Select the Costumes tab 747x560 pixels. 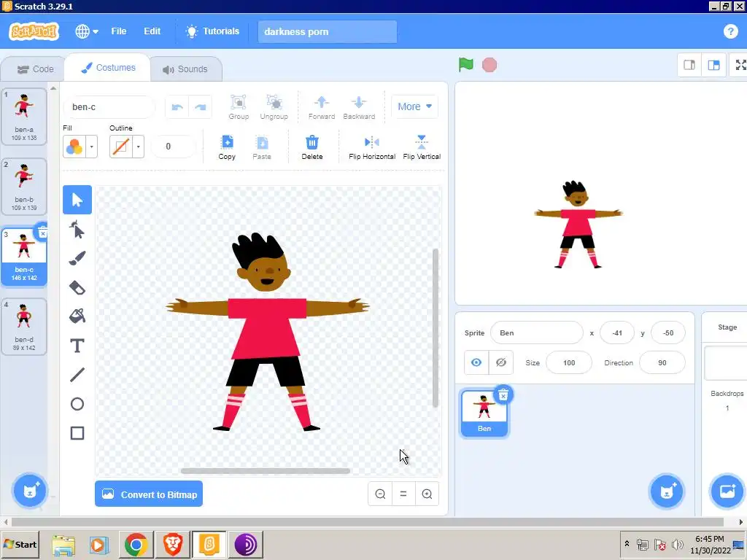(x=108, y=68)
